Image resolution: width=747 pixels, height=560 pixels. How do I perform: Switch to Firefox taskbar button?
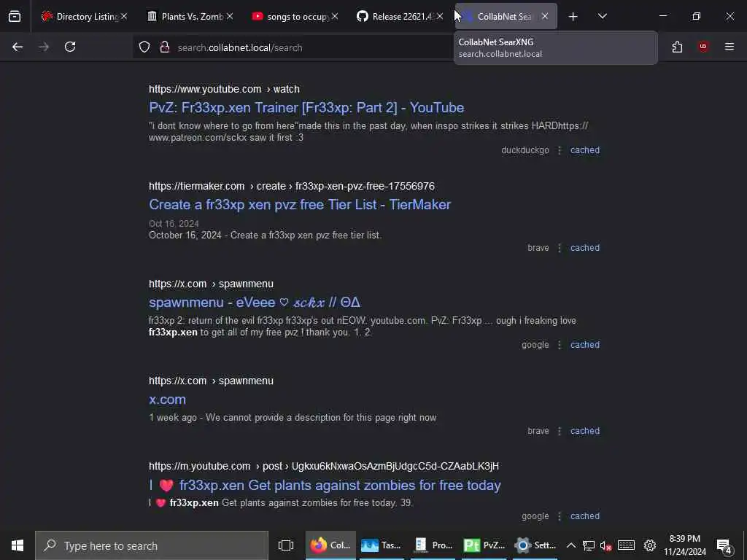(330, 545)
